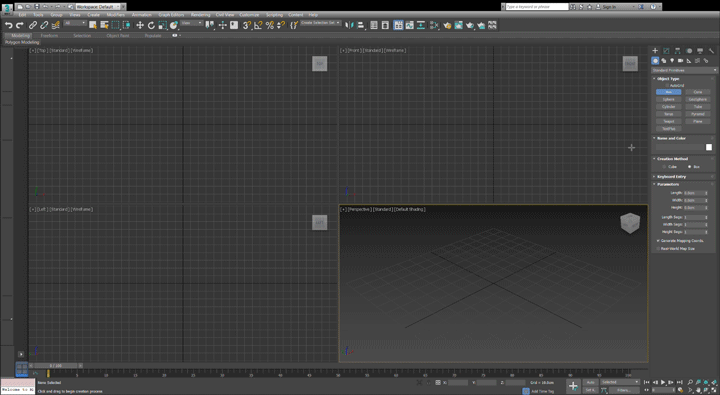The image size is (720, 395).
Task: Toggle Auto Key animation mode
Action: click(590, 382)
